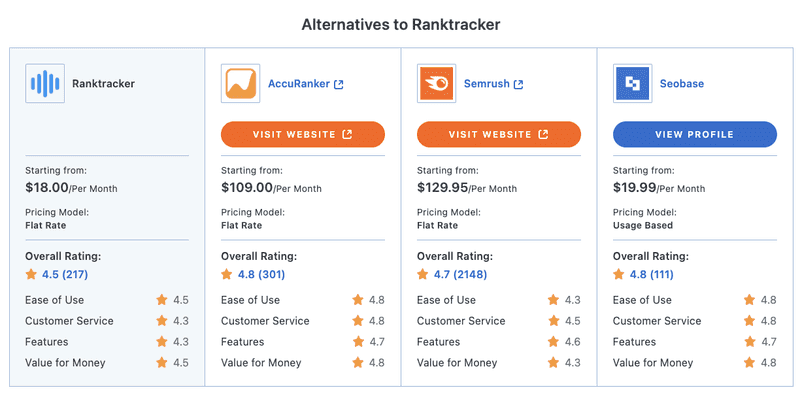Click star icon next to Seobase 4.8 (111)
The width and height of the screenshot is (800, 393).
click(x=619, y=275)
